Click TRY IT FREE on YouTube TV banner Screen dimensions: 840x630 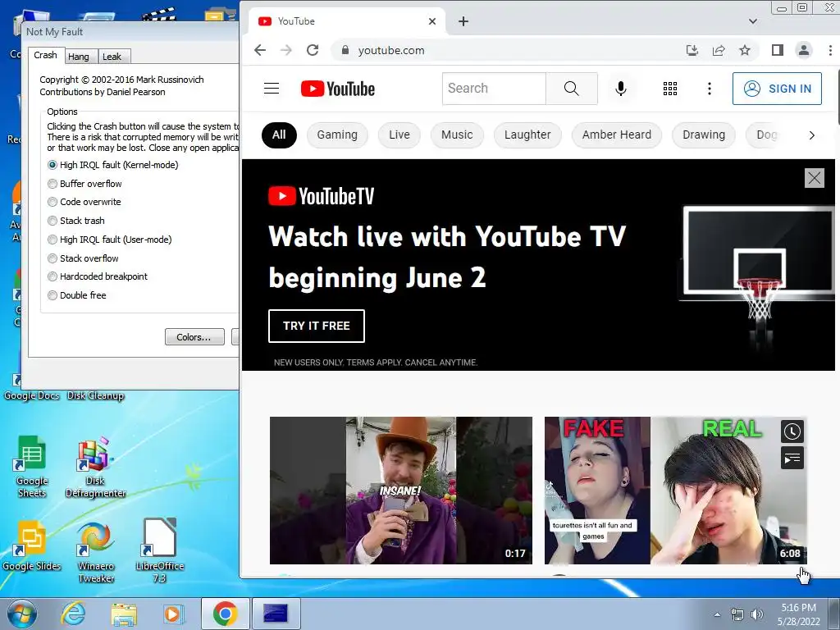[316, 326]
